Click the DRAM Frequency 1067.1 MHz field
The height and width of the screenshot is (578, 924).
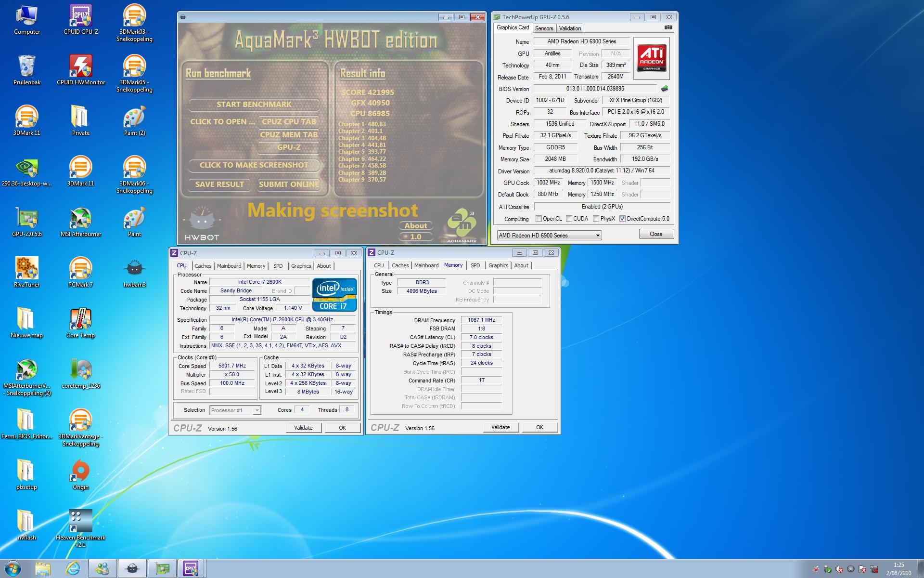pos(481,320)
